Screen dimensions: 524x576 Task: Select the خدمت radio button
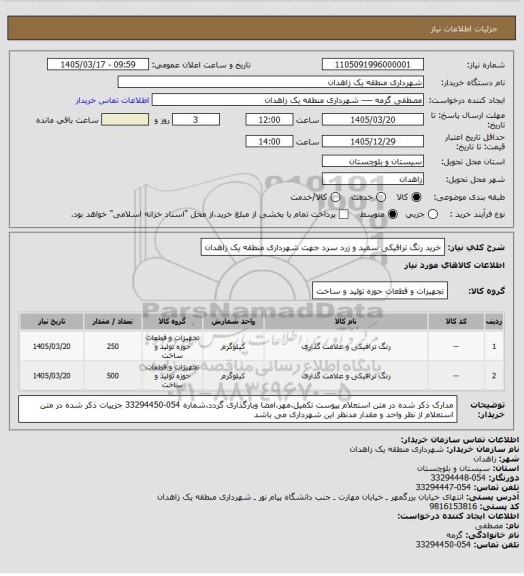tap(381, 197)
